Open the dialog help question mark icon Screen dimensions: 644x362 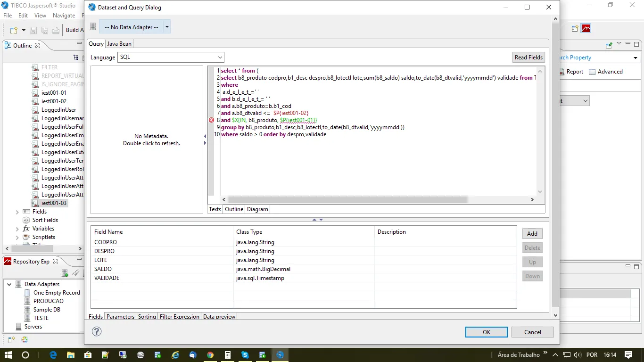(x=97, y=331)
